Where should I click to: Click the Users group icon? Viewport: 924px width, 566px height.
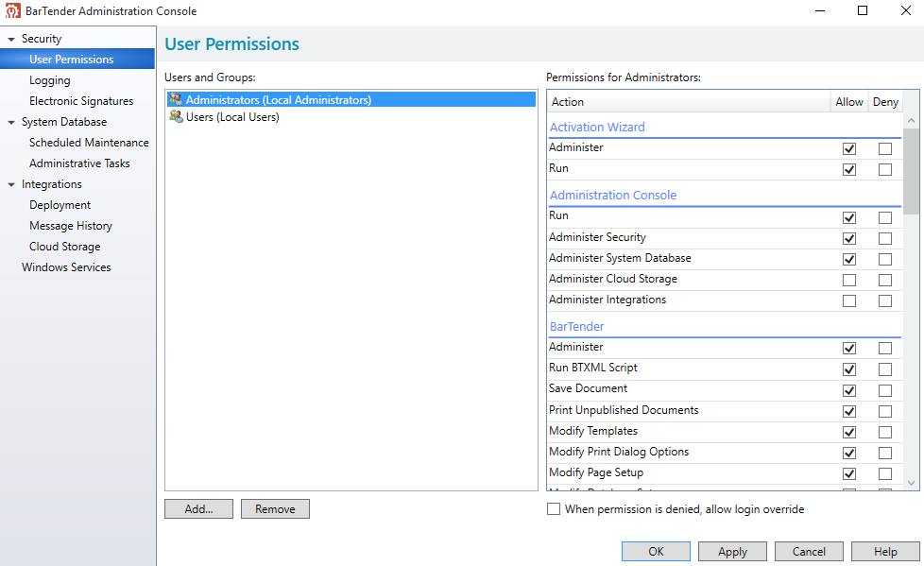pyautogui.click(x=176, y=116)
